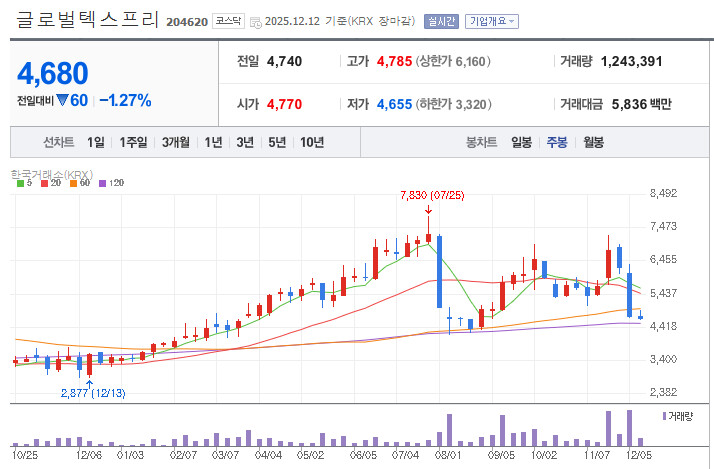714x469 pixels.
Task: Click the 실시간 real-time button
Action: pyautogui.click(x=441, y=21)
